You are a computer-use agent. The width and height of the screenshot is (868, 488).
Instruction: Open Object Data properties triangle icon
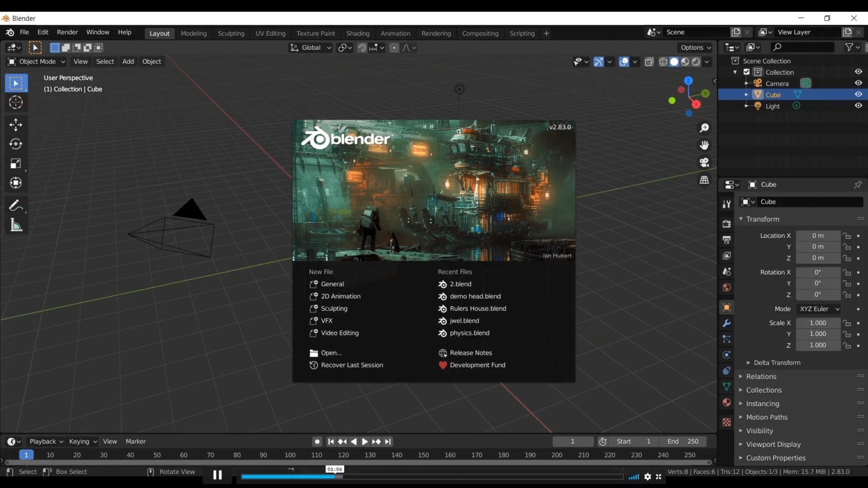click(x=727, y=386)
